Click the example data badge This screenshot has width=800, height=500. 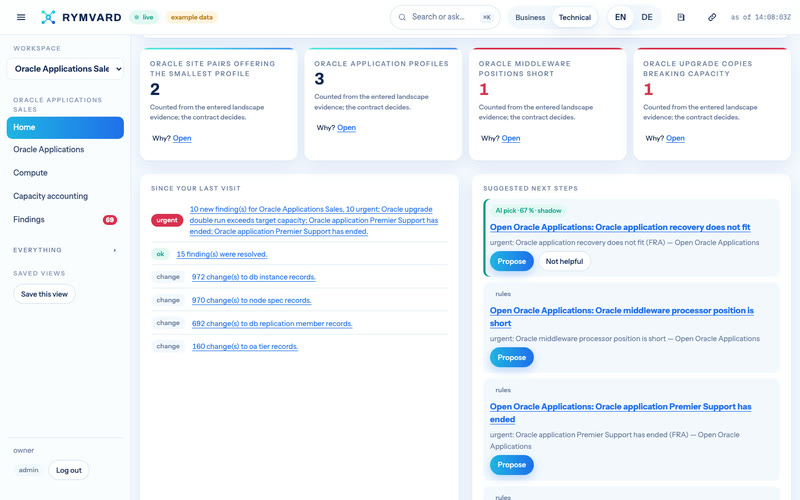pyautogui.click(x=192, y=17)
